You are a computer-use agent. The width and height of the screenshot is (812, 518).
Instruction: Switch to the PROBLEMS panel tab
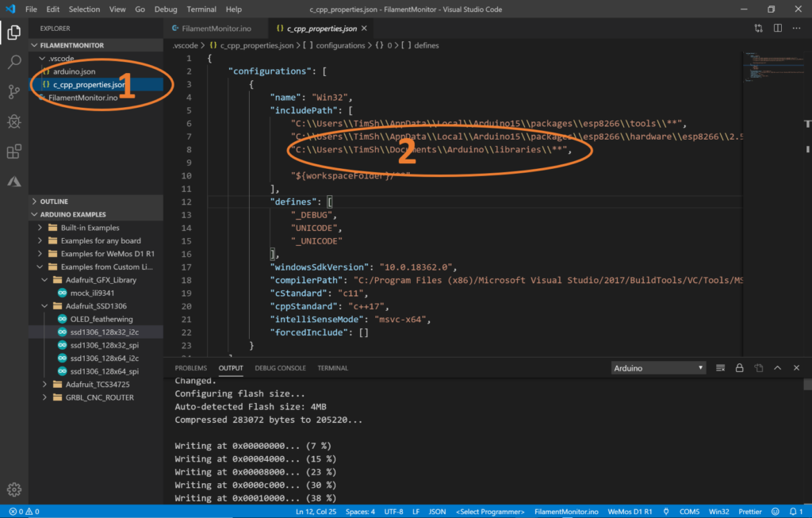point(190,368)
